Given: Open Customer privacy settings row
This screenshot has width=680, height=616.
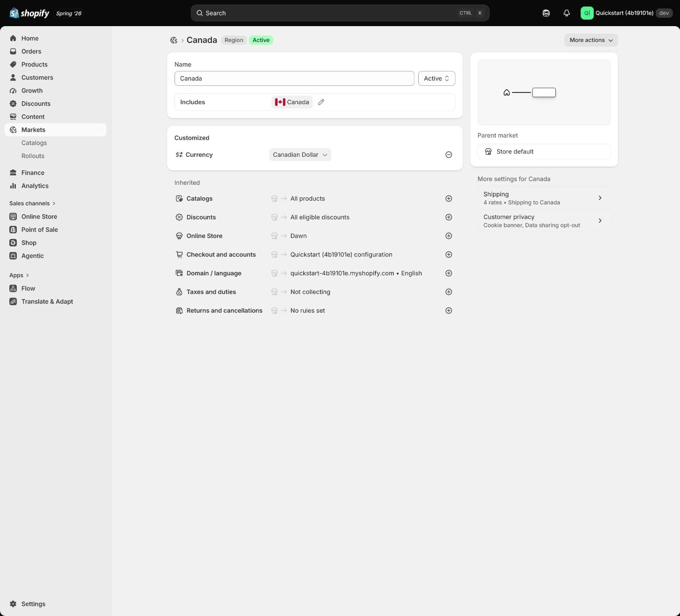Looking at the screenshot, I should [x=544, y=221].
